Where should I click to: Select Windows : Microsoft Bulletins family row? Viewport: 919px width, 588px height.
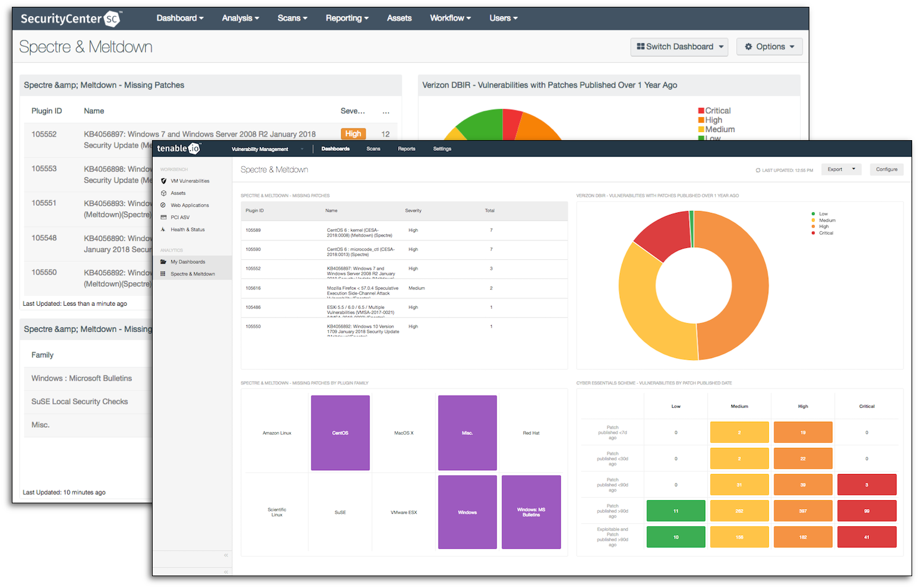click(x=88, y=378)
